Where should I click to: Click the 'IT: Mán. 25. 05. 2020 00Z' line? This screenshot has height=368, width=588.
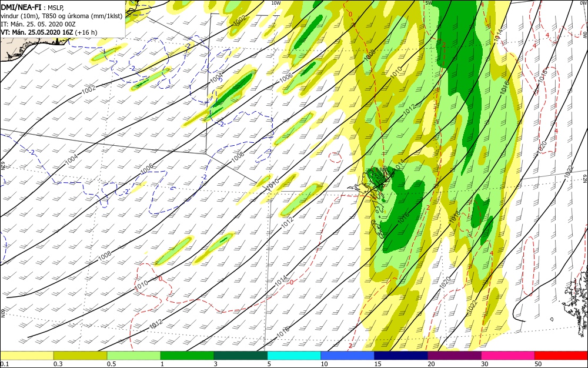pos(38,24)
